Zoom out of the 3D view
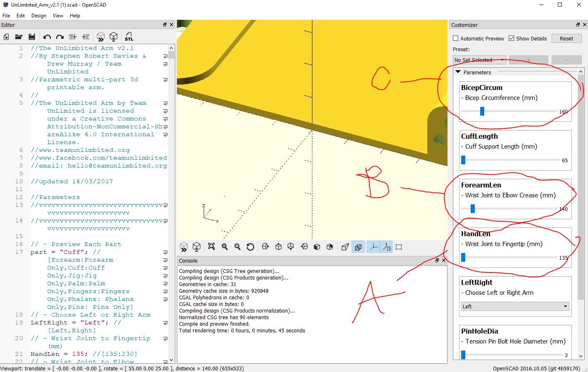This screenshot has height=372, width=588. click(x=238, y=247)
